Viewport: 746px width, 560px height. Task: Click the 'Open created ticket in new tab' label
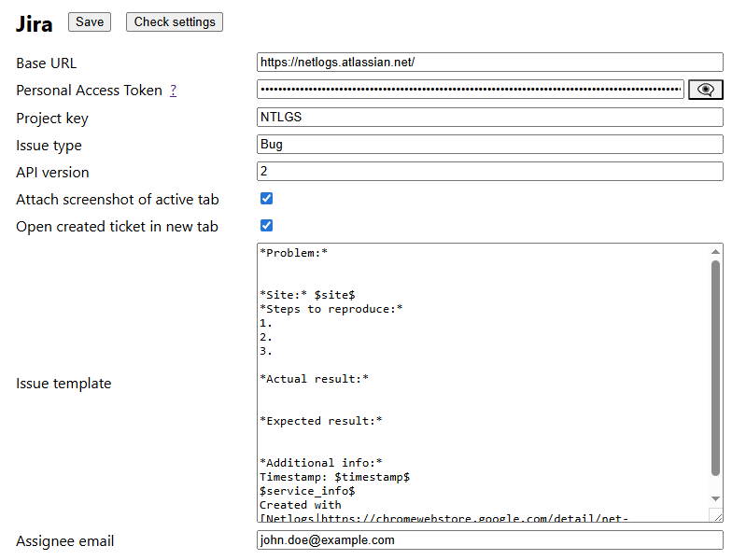coord(117,227)
